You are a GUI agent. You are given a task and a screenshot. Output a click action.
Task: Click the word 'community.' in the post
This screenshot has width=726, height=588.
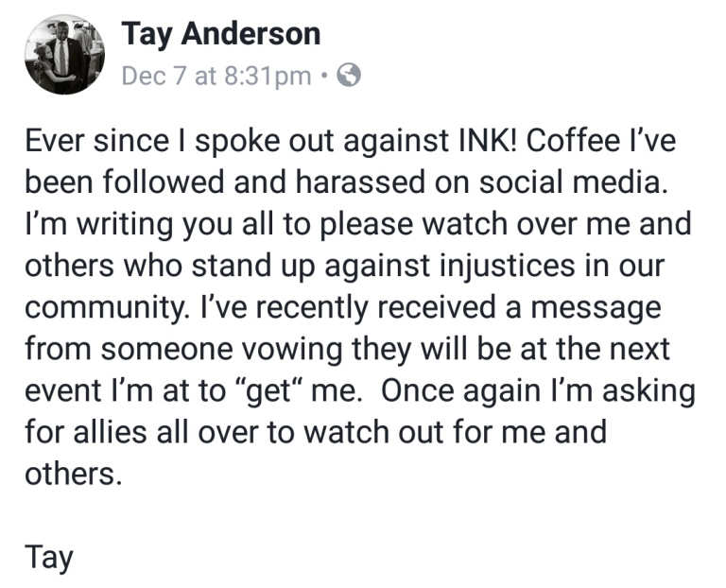[x=107, y=307]
